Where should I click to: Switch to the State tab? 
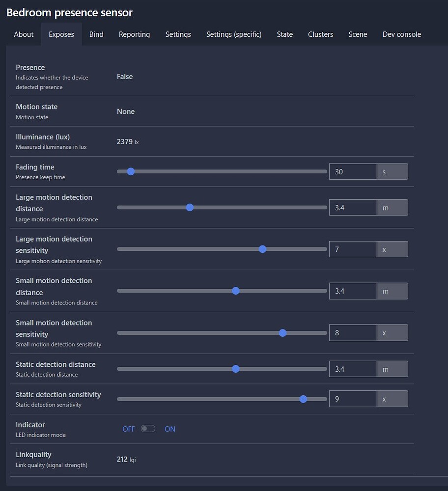coord(285,34)
